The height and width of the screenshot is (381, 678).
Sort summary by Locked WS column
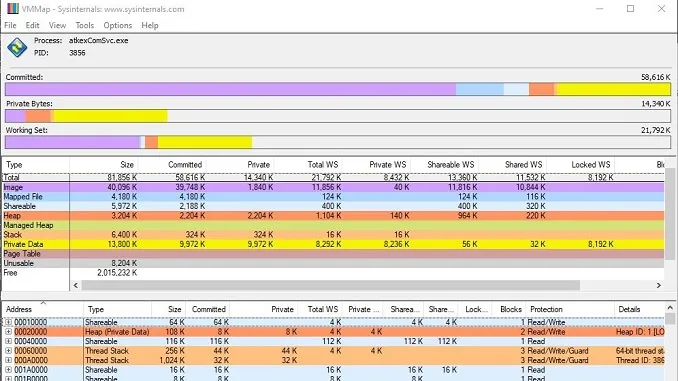click(x=581, y=165)
